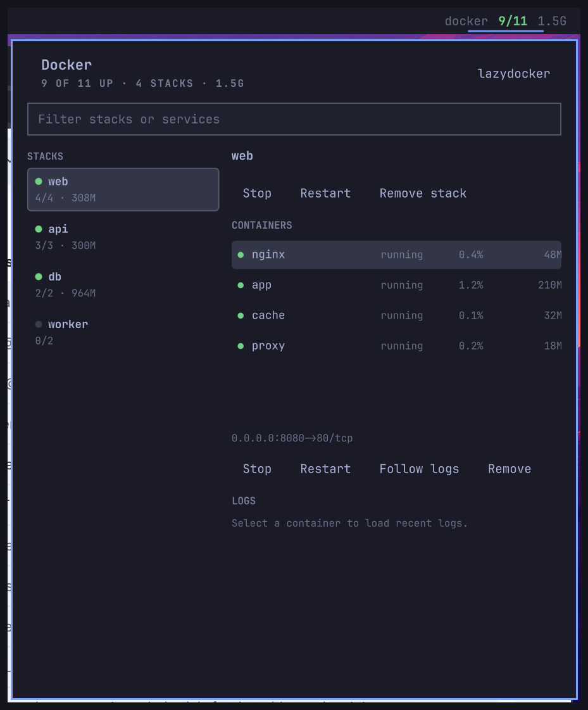
Task: Select the nginx container row
Action: (x=396, y=255)
